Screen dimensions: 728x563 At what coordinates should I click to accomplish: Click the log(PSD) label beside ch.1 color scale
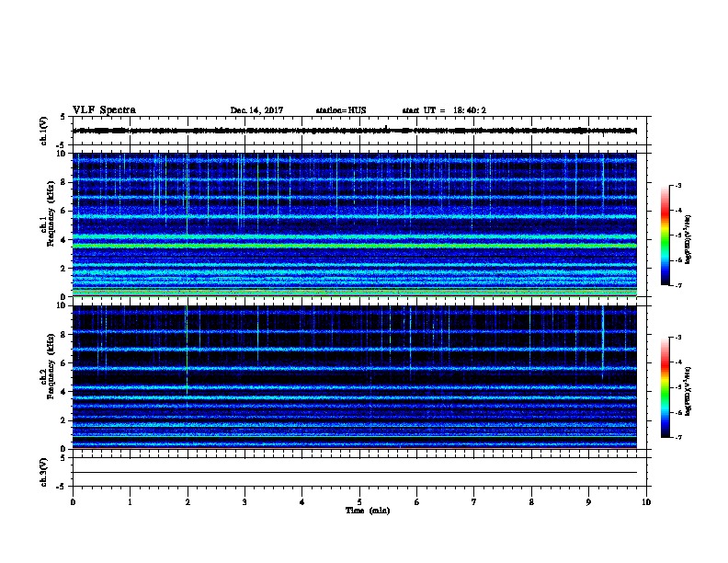(688, 239)
